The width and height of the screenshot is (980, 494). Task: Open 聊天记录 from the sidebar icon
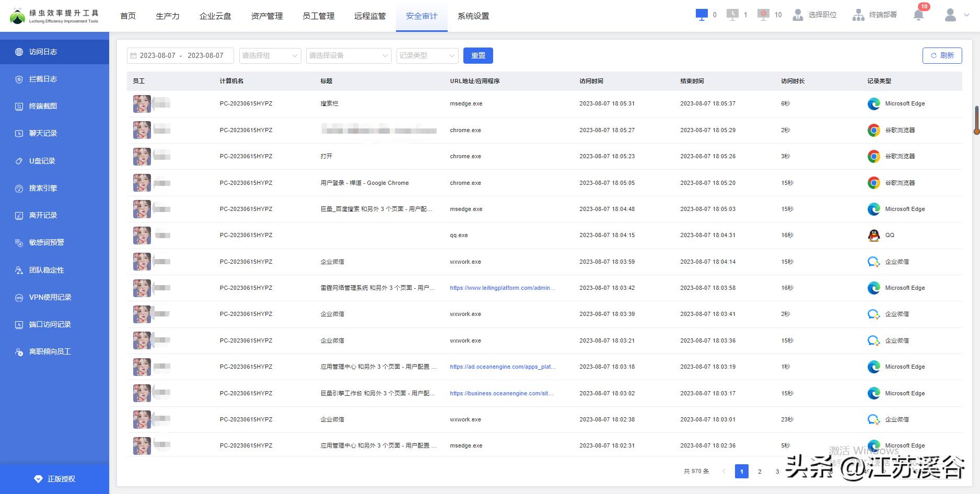point(19,133)
